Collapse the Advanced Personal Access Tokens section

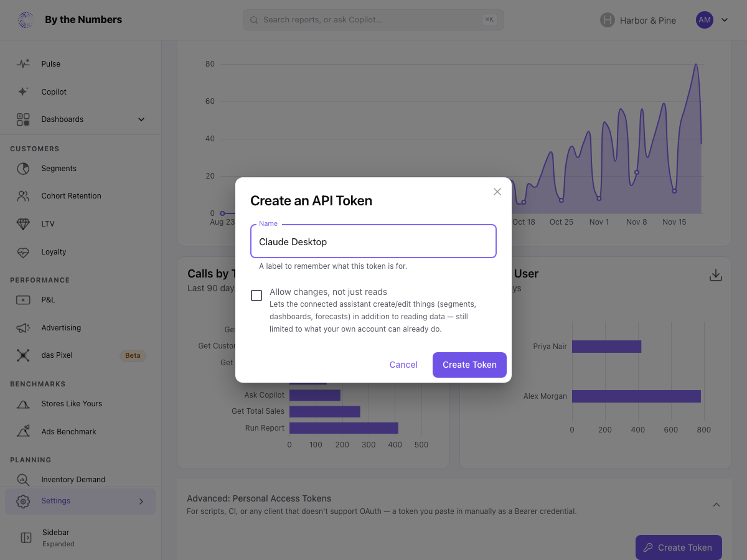716,505
